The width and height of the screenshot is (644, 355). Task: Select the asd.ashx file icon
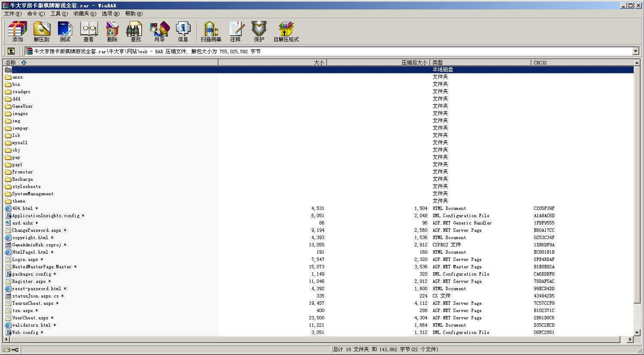point(8,223)
